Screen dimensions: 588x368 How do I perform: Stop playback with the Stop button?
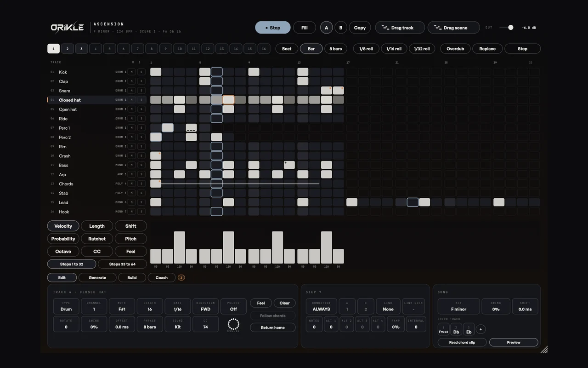tap(273, 28)
